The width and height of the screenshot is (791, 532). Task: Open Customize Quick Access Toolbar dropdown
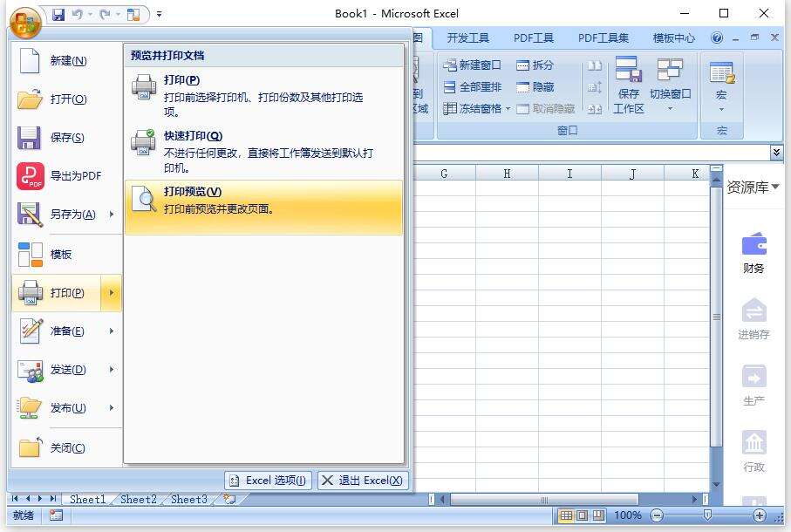(159, 15)
